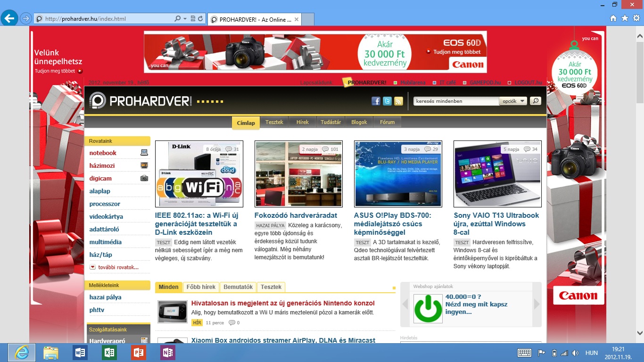644x362 pixels.
Task: Click the PROHARDVER! site logo
Action: pyautogui.click(x=140, y=101)
